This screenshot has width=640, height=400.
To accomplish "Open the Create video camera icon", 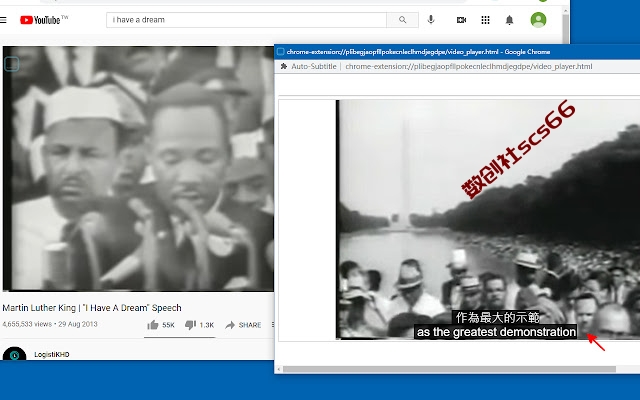I will pyautogui.click(x=461, y=20).
